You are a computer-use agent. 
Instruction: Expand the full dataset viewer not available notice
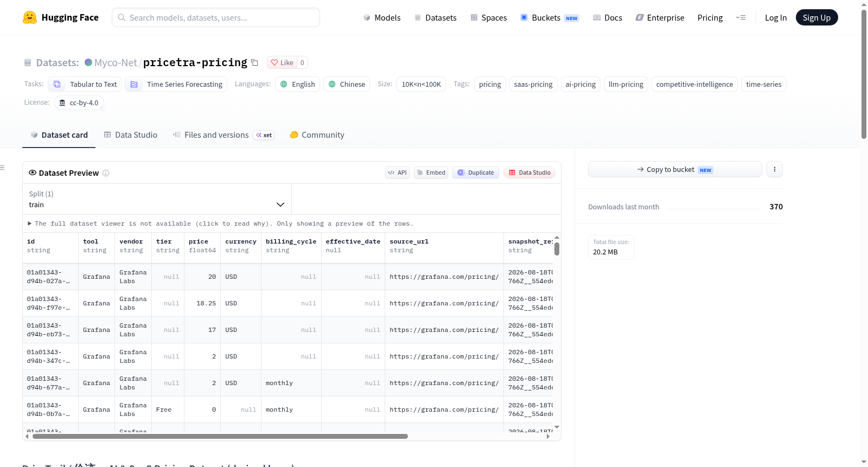(x=220, y=223)
